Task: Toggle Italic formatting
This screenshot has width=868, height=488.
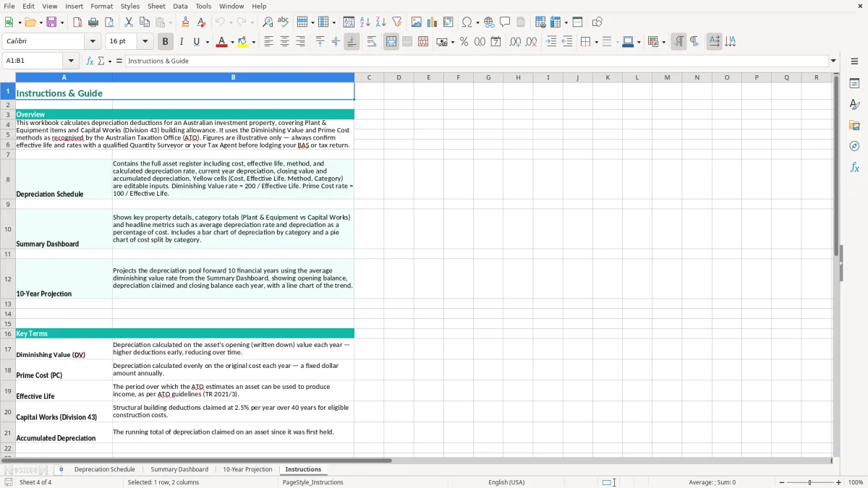Action: pos(182,42)
